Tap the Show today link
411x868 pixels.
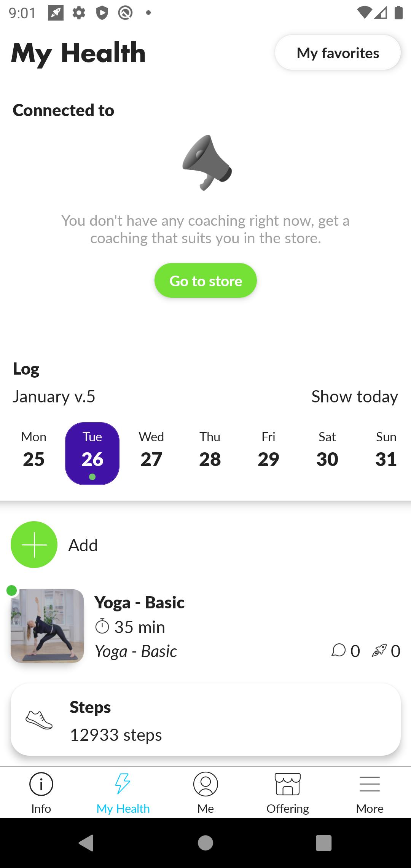click(355, 396)
